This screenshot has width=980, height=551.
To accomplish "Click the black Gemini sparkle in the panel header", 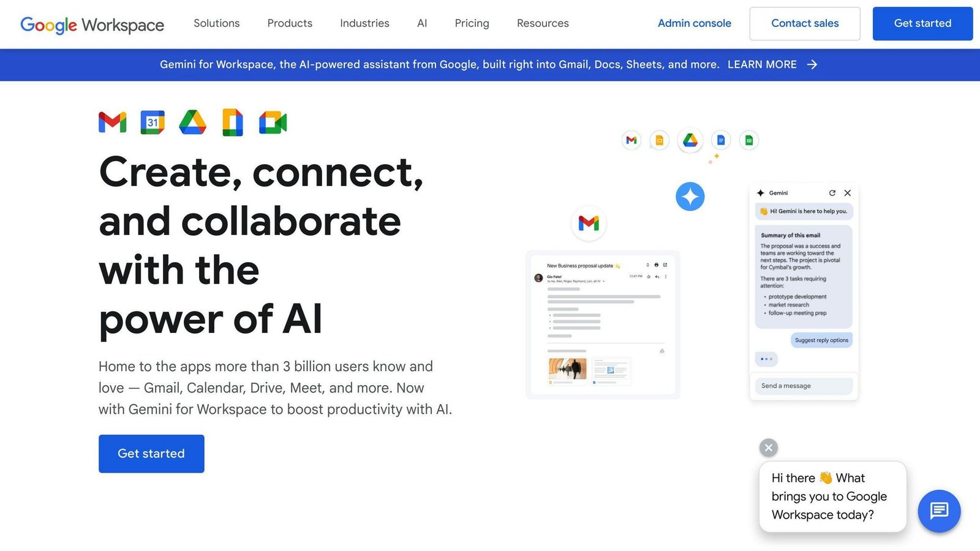I will [761, 193].
